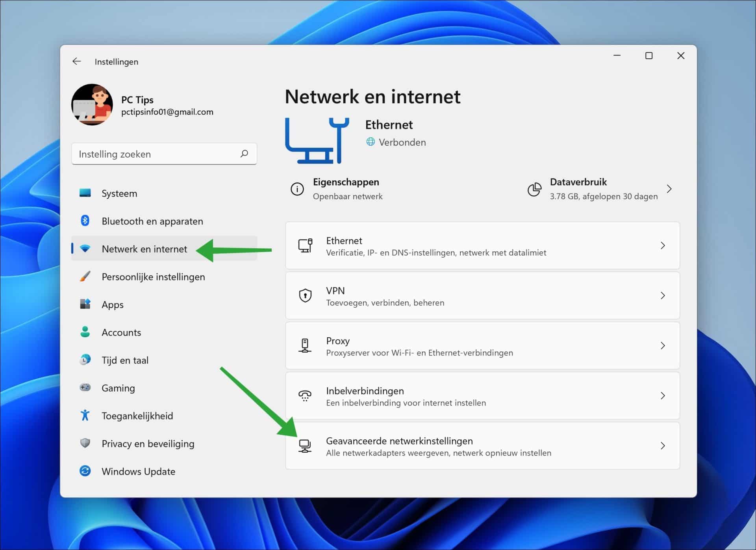Screen dimensions: 756x550
Task: Select the Dataverbruik pie chart icon
Action: (x=534, y=189)
